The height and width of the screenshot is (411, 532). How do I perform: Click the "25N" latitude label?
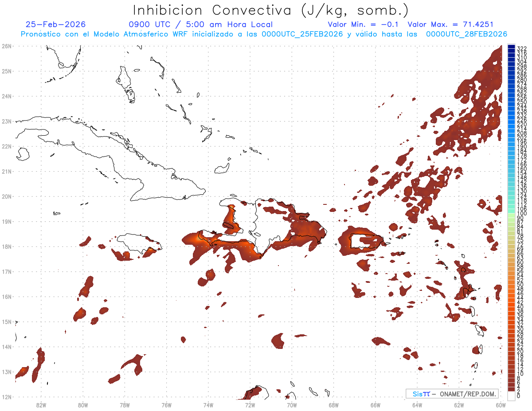6,71
